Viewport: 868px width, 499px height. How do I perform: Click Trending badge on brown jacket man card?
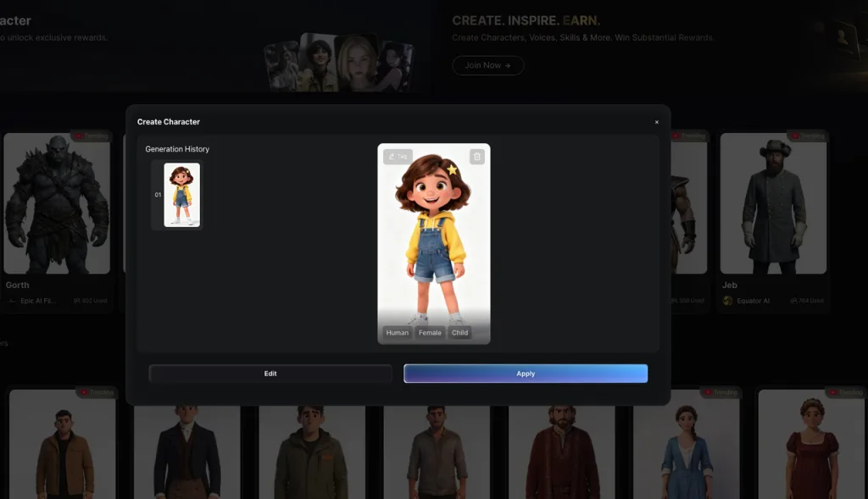[x=97, y=392]
